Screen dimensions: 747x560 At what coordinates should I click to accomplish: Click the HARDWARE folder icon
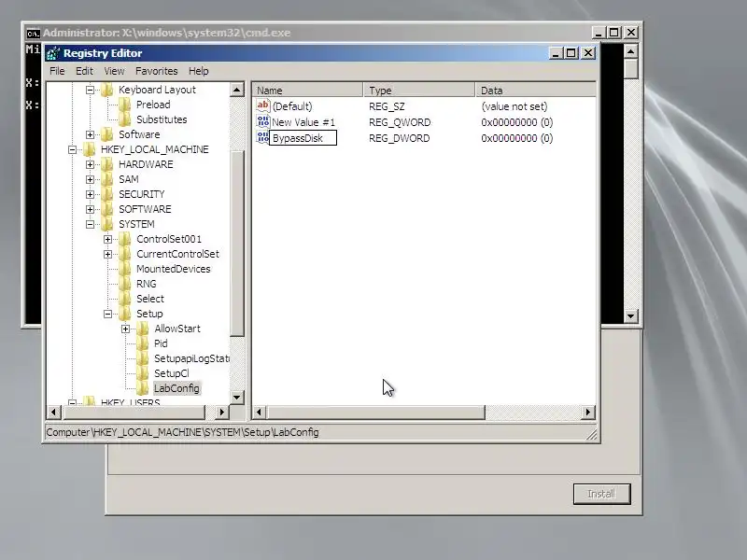107,164
